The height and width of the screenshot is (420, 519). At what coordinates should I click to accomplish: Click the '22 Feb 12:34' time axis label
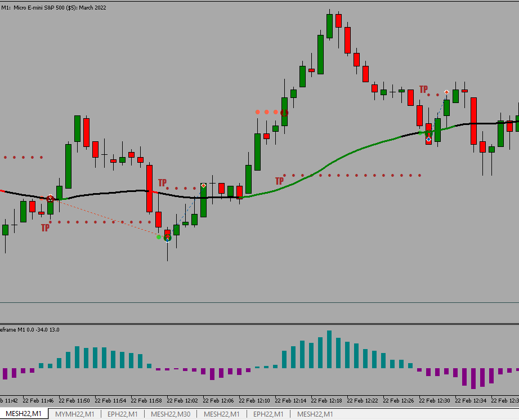click(471, 400)
